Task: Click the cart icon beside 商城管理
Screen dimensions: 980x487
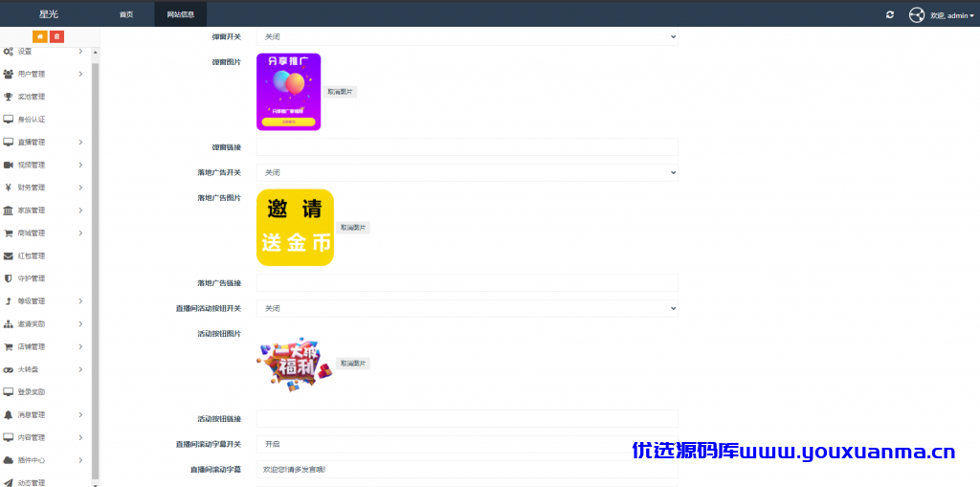Action: click(x=8, y=233)
